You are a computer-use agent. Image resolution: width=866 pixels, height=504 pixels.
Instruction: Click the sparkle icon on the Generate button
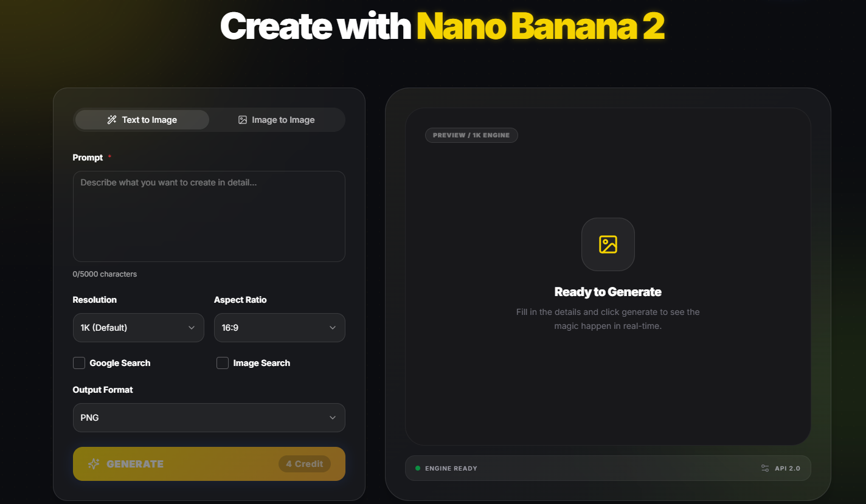click(x=94, y=464)
